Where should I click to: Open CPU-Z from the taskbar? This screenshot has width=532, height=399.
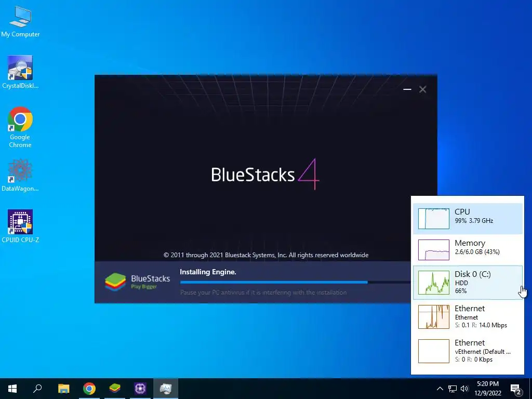pyautogui.click(x=140, y=389)
